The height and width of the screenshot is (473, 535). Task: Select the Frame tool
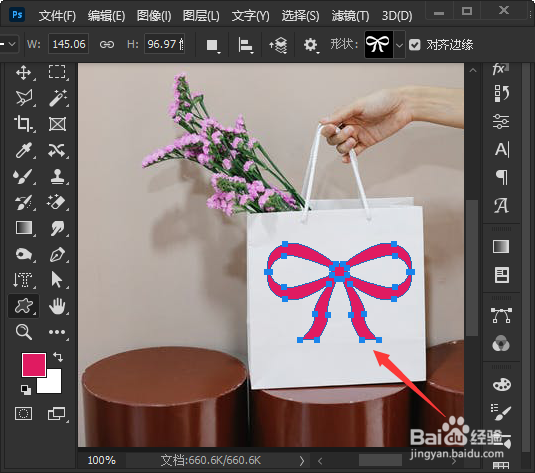click(x=57, y=124)
